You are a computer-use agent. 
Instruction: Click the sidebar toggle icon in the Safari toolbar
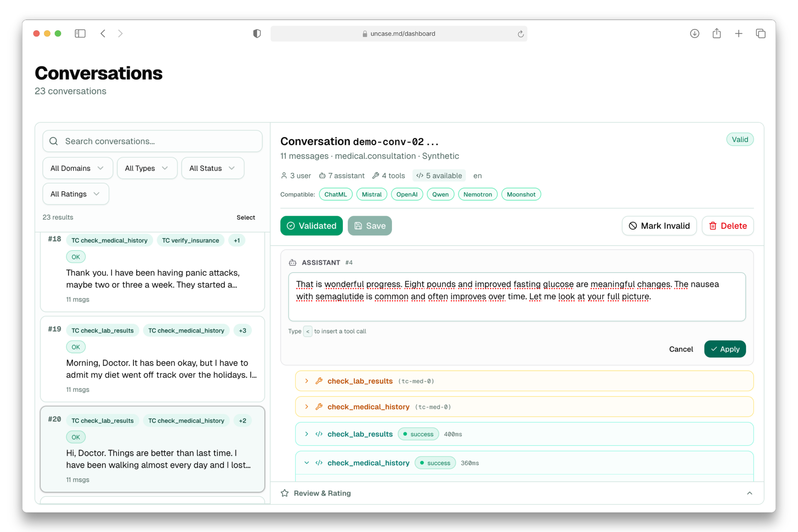80,34
